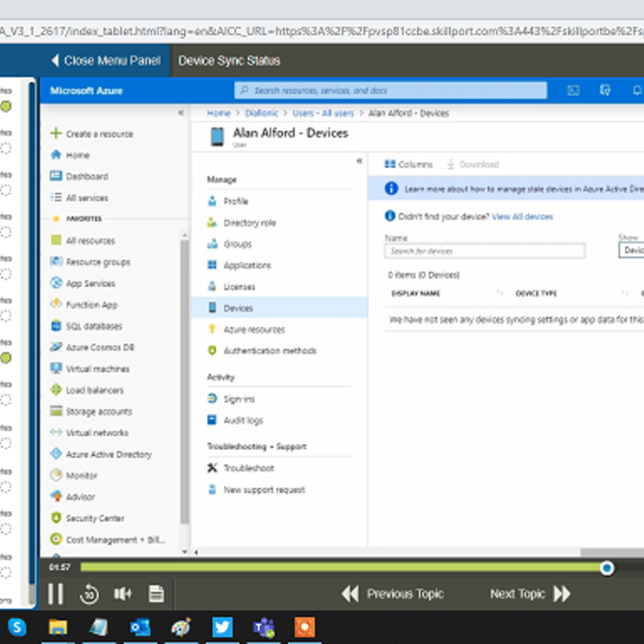Select Virtual machines in the sidebar

tap(90, 369)
